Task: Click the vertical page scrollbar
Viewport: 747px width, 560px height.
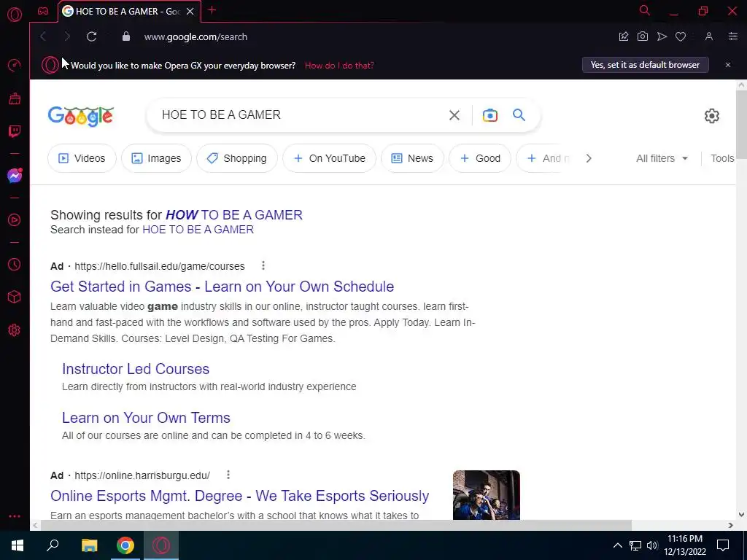Action: [741, 125]
